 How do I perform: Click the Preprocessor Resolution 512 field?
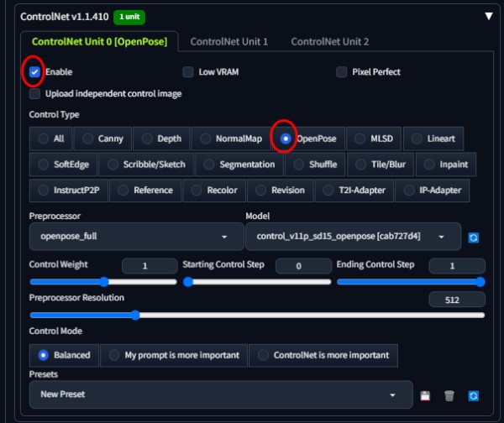[x=457, y=300]
